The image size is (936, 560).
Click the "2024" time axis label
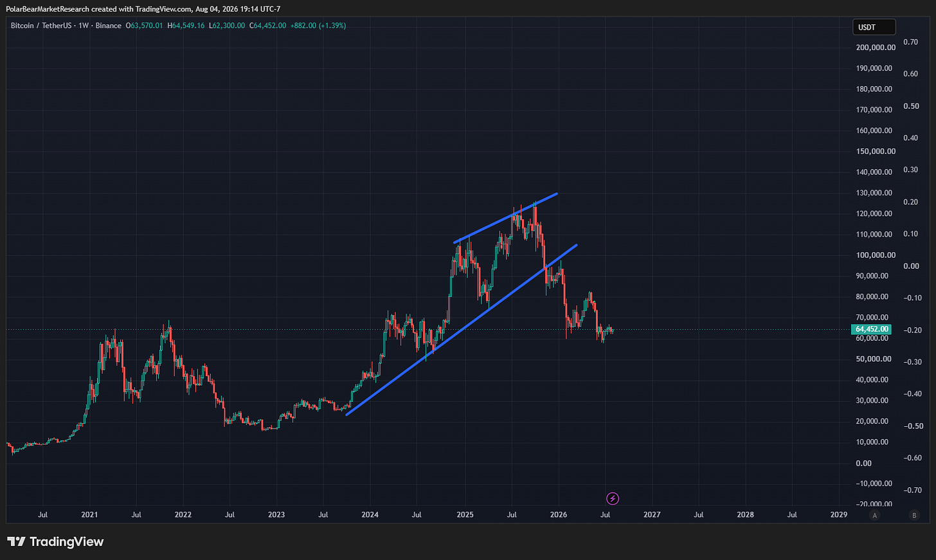370,514
